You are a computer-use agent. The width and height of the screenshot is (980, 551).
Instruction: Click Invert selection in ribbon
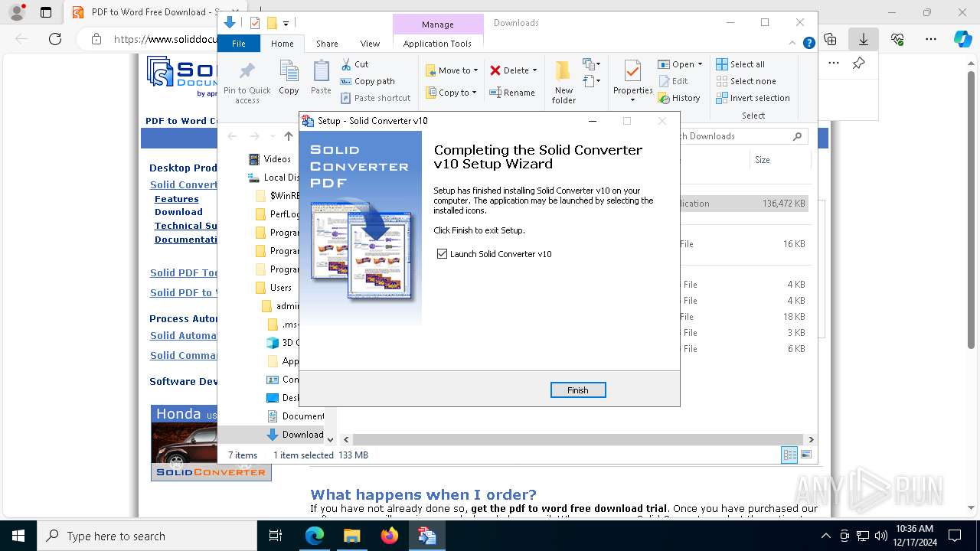753,98
